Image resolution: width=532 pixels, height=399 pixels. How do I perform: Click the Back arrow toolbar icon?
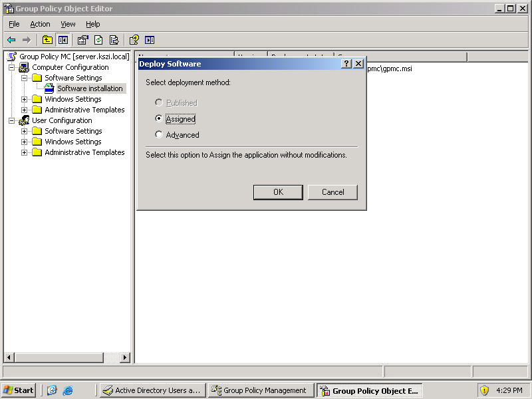[x=11, y=40]
